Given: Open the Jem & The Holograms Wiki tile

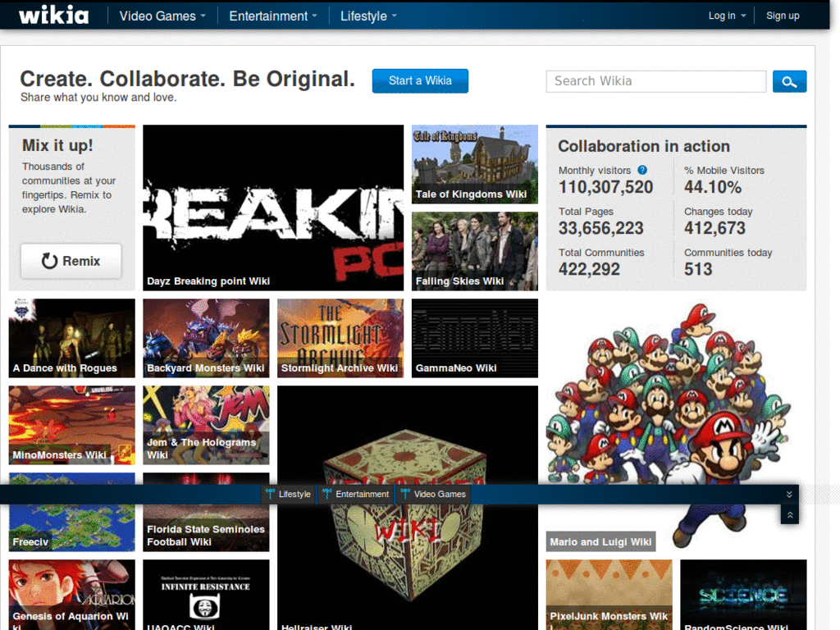Looking at the screenshot, I should pos(206,425).
